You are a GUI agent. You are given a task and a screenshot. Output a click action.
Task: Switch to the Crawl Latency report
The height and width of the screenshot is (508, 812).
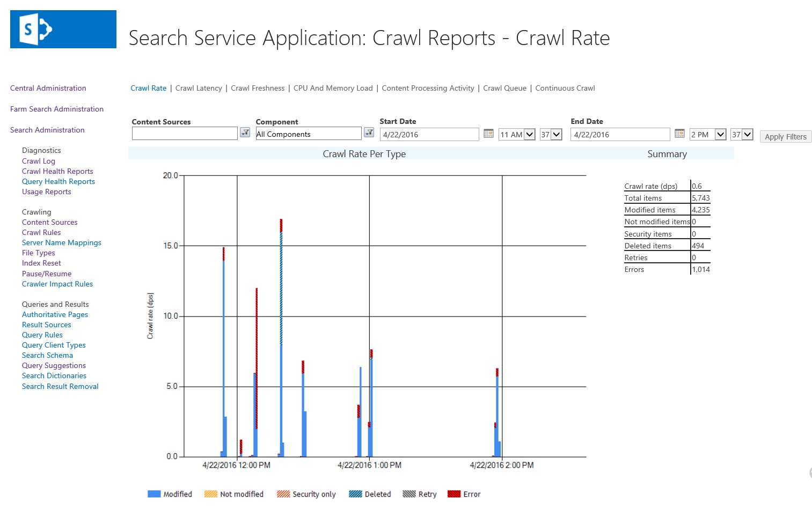(x=199, y=89)
